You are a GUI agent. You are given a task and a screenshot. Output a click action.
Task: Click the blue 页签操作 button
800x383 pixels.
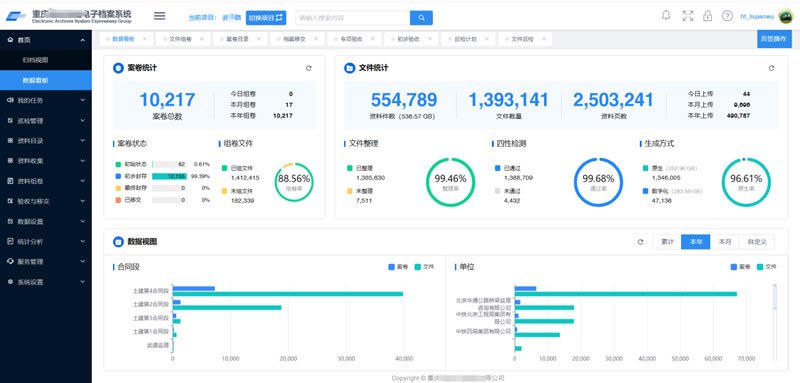click(x=774, y=39)
